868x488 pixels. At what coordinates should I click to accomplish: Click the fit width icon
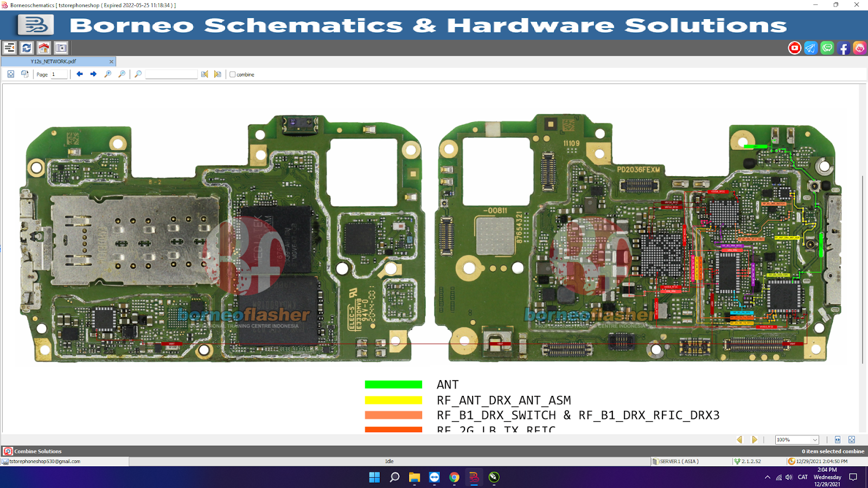tap(838, 440)
